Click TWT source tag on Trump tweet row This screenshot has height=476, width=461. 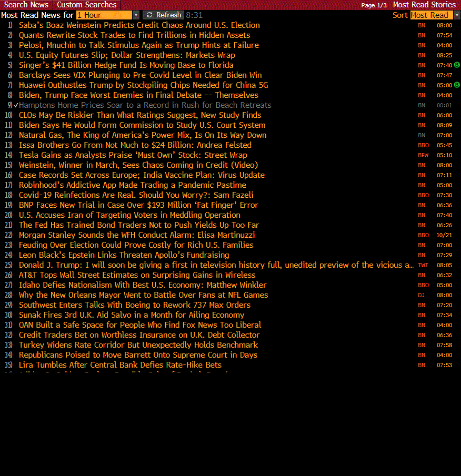pyautogui.click(x=423, y=265)
